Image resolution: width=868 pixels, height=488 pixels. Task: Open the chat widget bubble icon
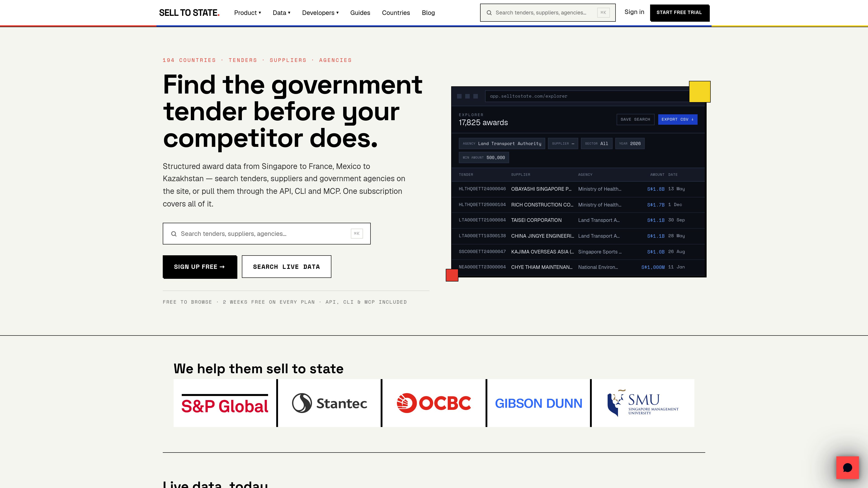(847, 467)
